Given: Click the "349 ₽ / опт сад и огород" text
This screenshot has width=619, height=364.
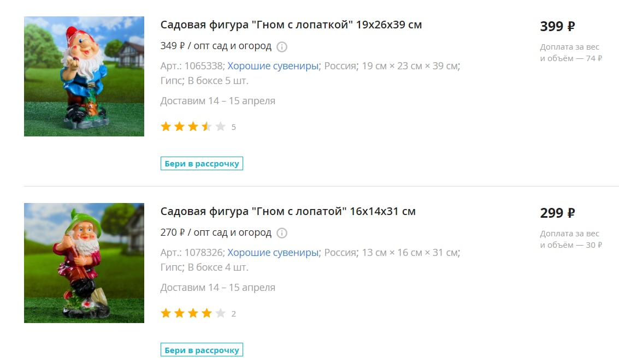Looking at the screenshot, I should [x=216, y=46].
